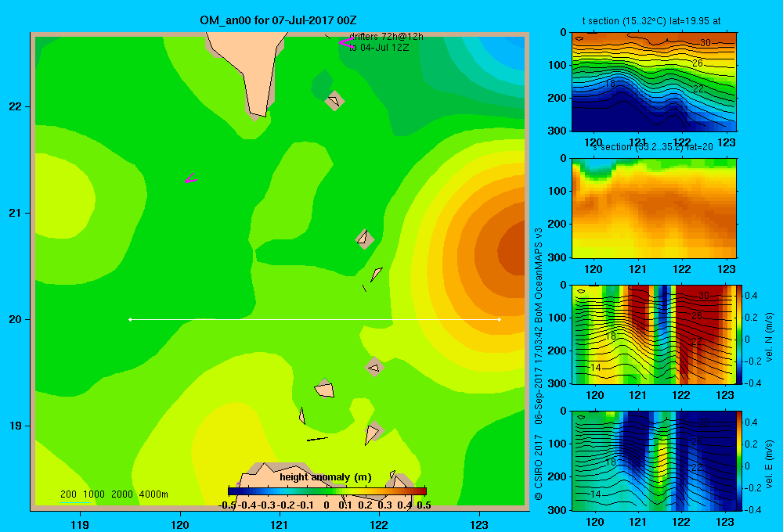783x532 pixels.
Task: Select the left endpoint of the white section line
Action: tap(130, 319)
